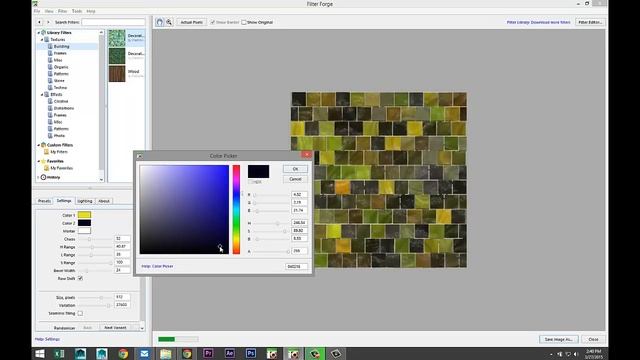The height and width of the screenshot is (360, 640).
Task: Click the Save Image As button
Action: (x=558, y=339)
